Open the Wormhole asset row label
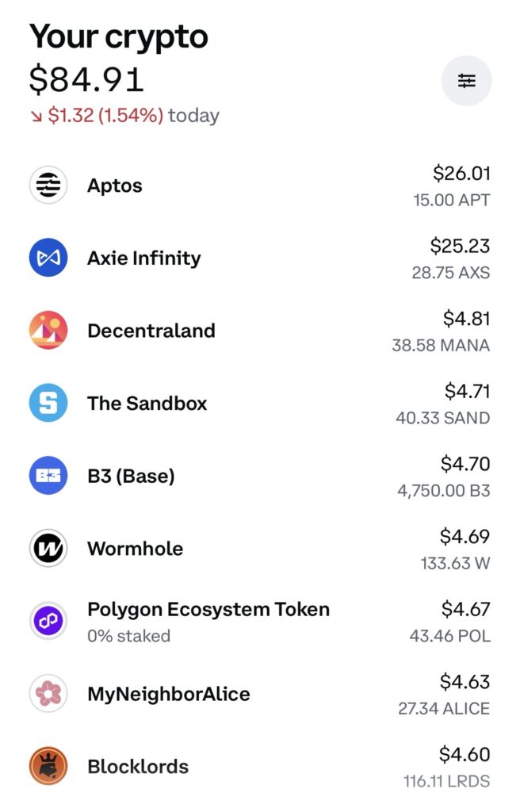The width and height of the screenshot is (520, 812). [x=135, y=549]
